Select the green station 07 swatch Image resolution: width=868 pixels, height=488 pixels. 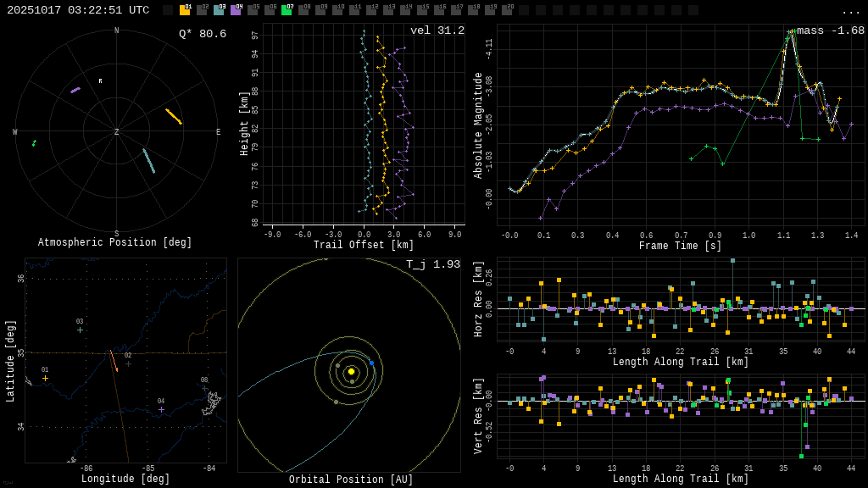287,10
